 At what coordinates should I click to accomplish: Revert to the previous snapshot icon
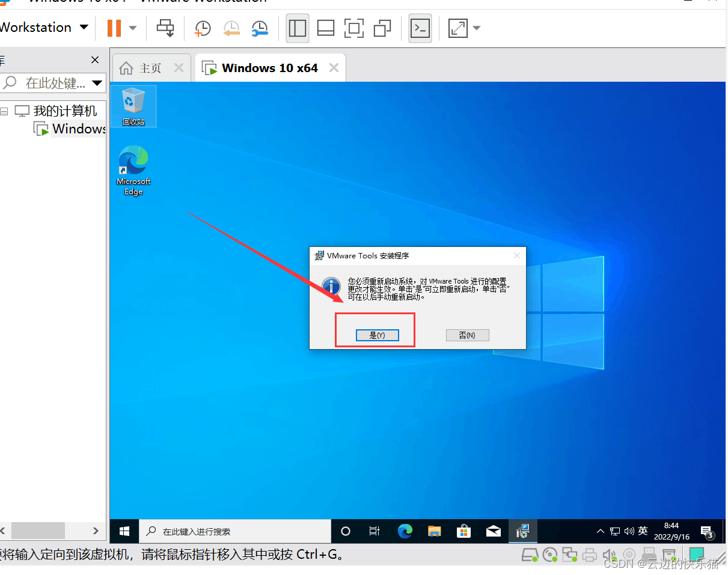click(231, 28)
